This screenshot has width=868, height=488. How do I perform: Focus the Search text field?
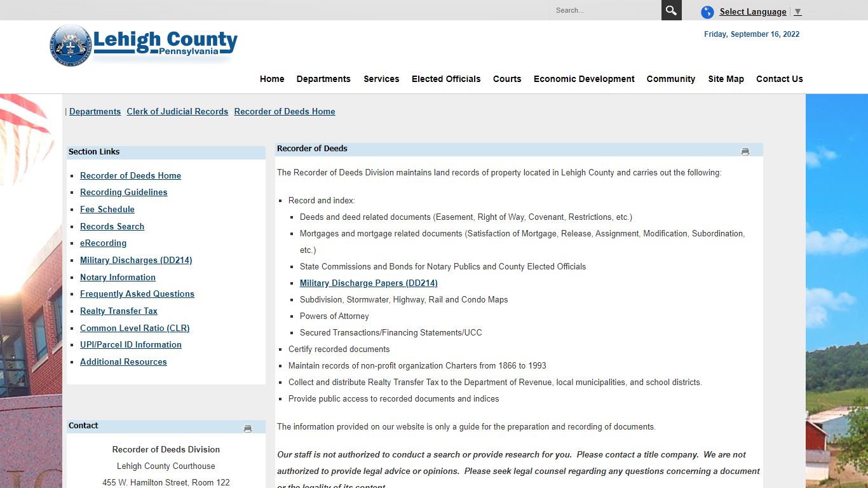point(605,10)
